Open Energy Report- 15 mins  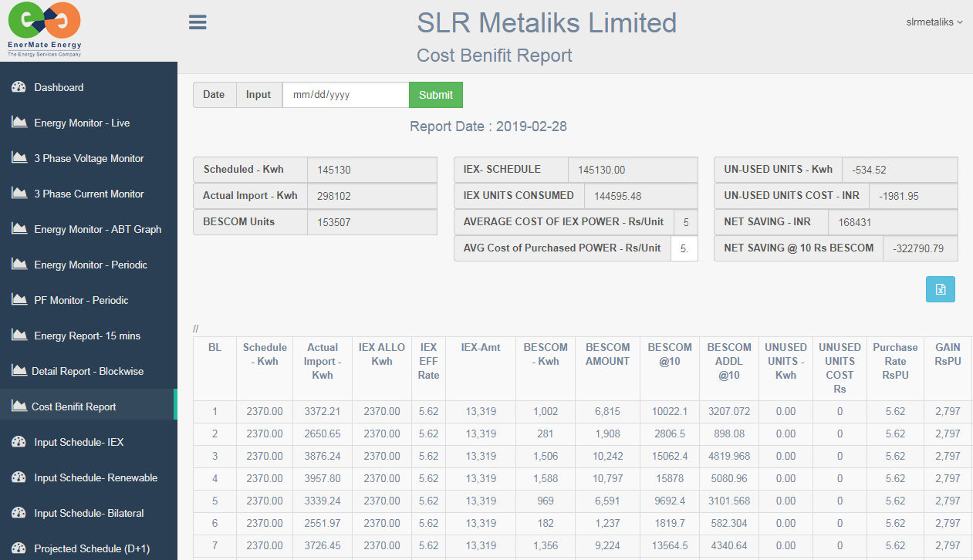pyautogui.click(x=87, y=336)
